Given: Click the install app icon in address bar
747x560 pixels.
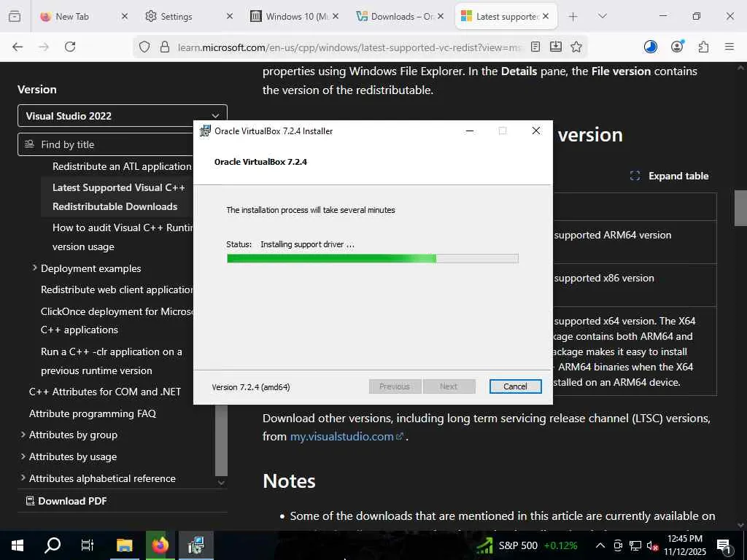Looking at the screenshot, I should [555, 47].
